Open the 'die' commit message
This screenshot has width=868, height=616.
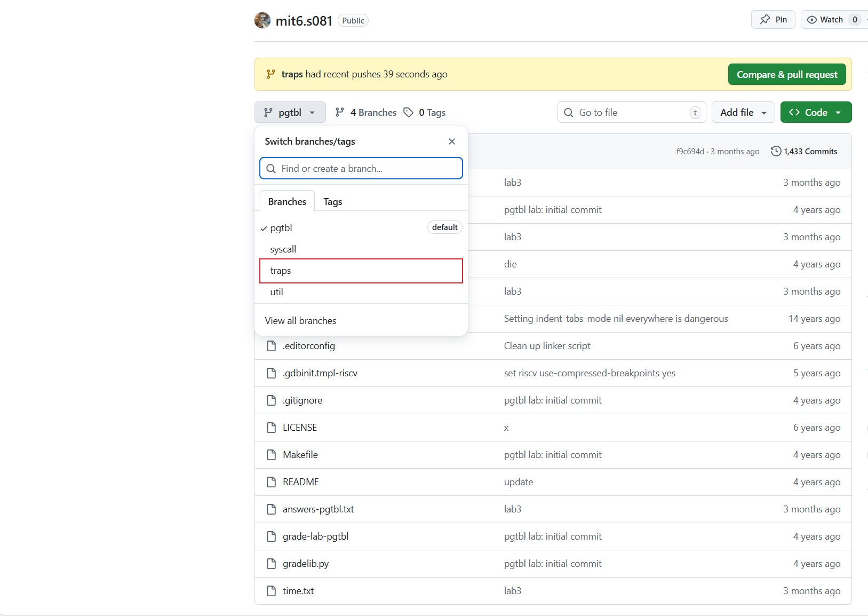511,264
